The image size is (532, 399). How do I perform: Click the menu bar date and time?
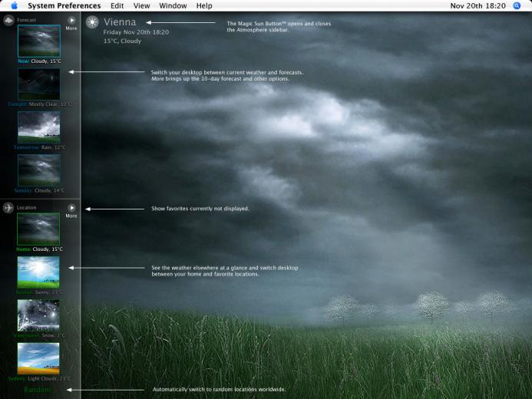[477, 5]
